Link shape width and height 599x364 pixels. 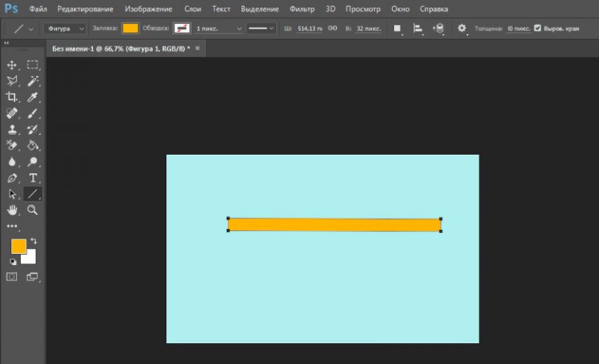click(x=332, y=28)
